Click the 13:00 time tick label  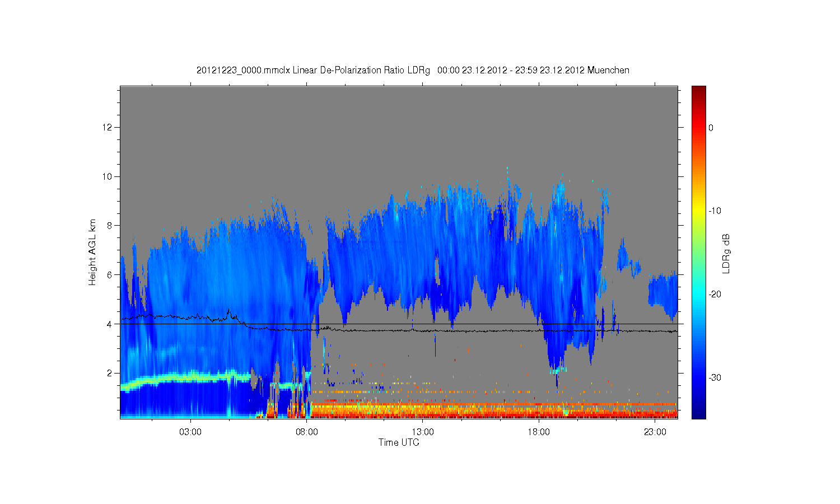point(423,432)
